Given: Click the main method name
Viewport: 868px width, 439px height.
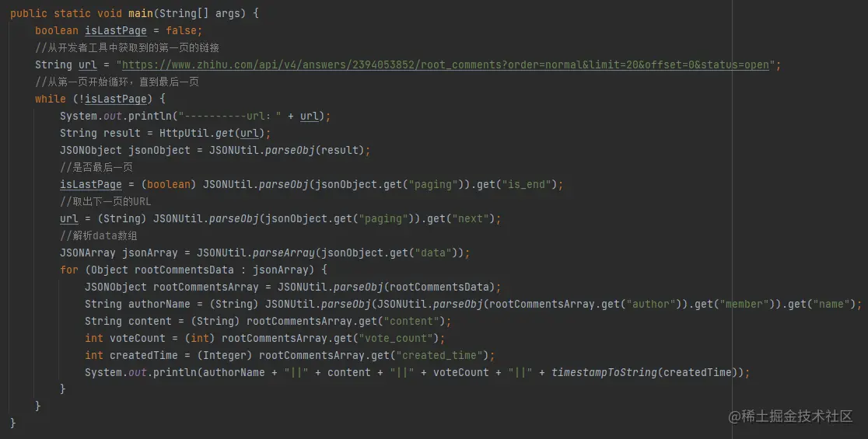Looking at the screenshot, I should 141,13.
